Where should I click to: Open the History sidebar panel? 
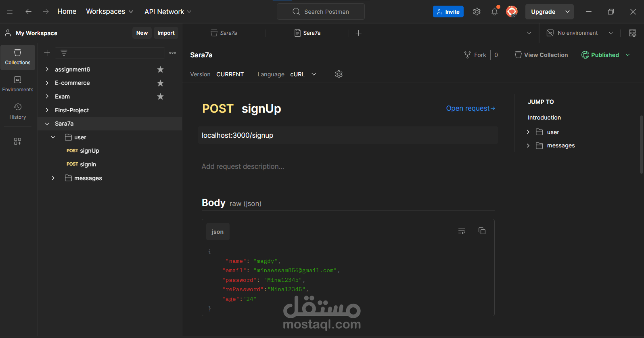coord(18,111)
